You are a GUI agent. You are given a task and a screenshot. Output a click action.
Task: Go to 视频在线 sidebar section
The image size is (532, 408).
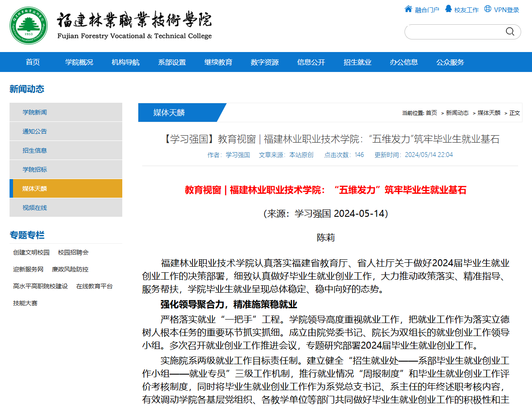coord(35,208)
